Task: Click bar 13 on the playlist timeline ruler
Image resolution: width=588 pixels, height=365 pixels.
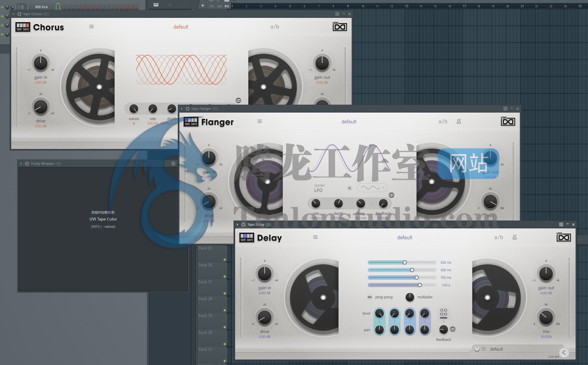Action: pos(407,6)
